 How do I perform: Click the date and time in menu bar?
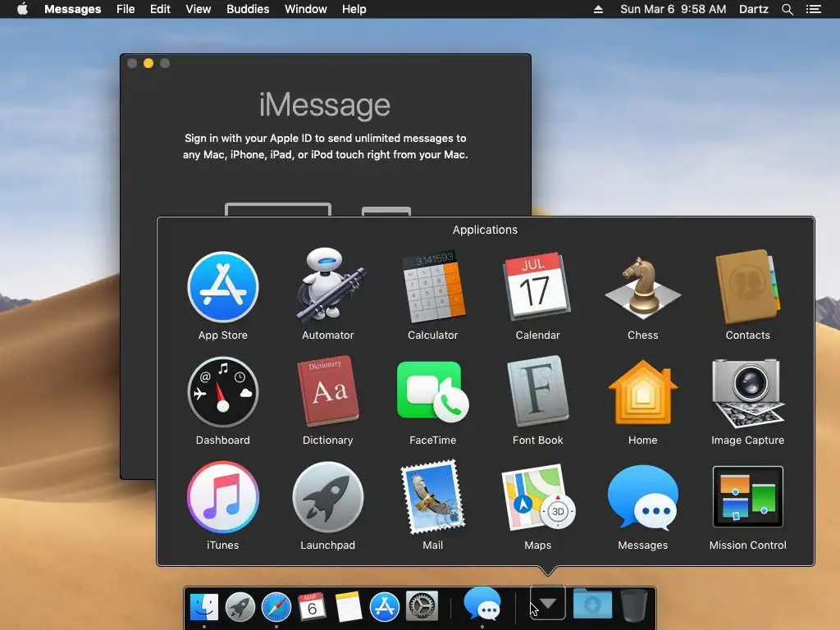(x=673, y=9)
